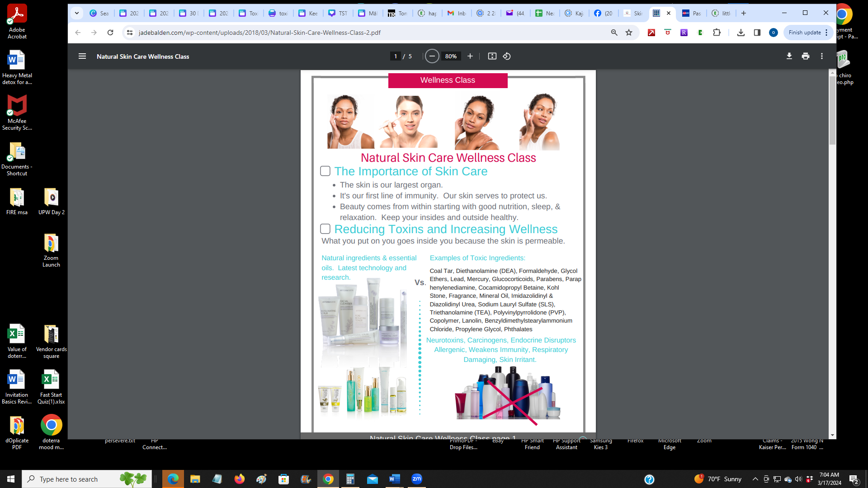
Task: Click the PDF page number field
Action: pyautogui.click(x=396, y=56)
